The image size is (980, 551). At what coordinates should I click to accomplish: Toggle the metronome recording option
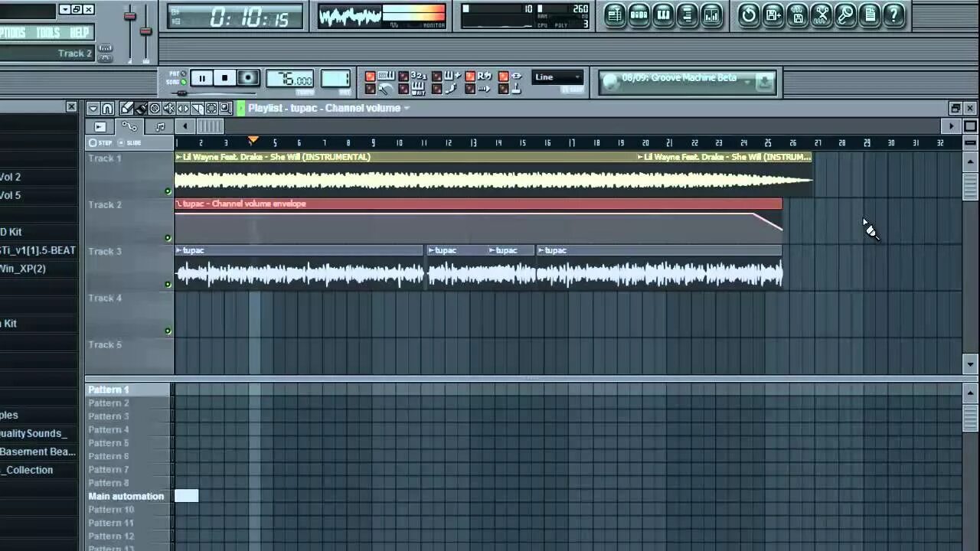pos(370,89)
